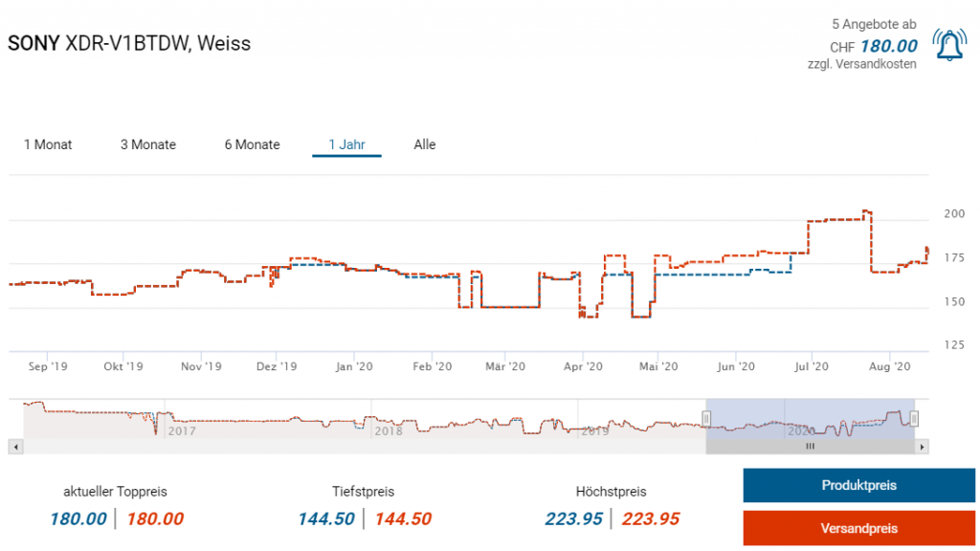Select the 1 Jahr tab
The width and height of the screenshot is (980, 551).
[x=346, y=144]
